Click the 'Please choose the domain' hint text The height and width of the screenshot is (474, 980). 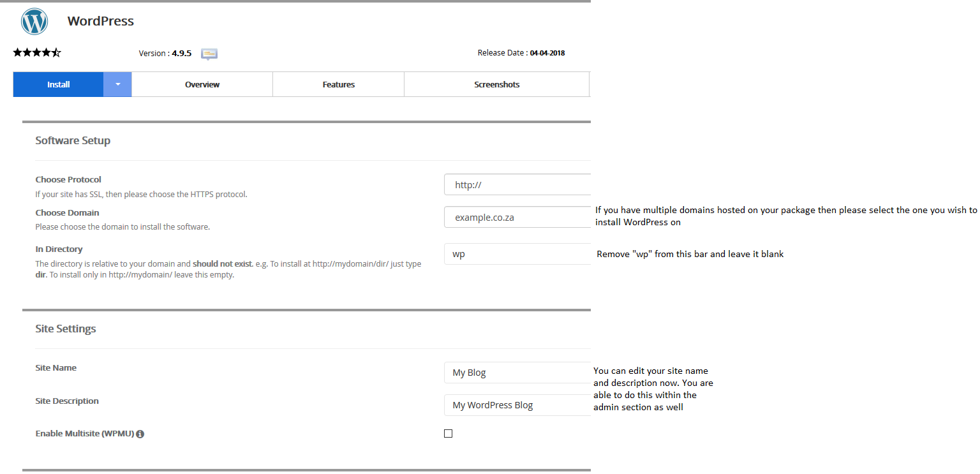(122, 226)
